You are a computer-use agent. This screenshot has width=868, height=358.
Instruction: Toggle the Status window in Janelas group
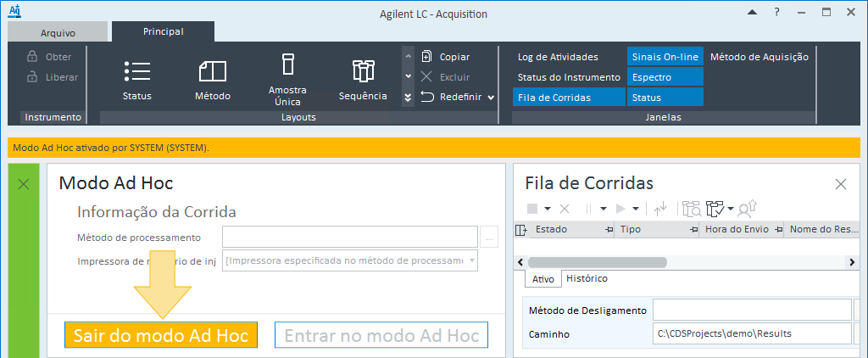[665, 97]
